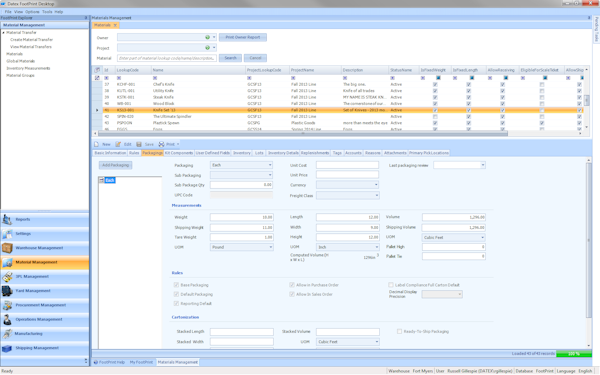Click the New document icon in toolbar
The image size is (600, 375).
96,144
